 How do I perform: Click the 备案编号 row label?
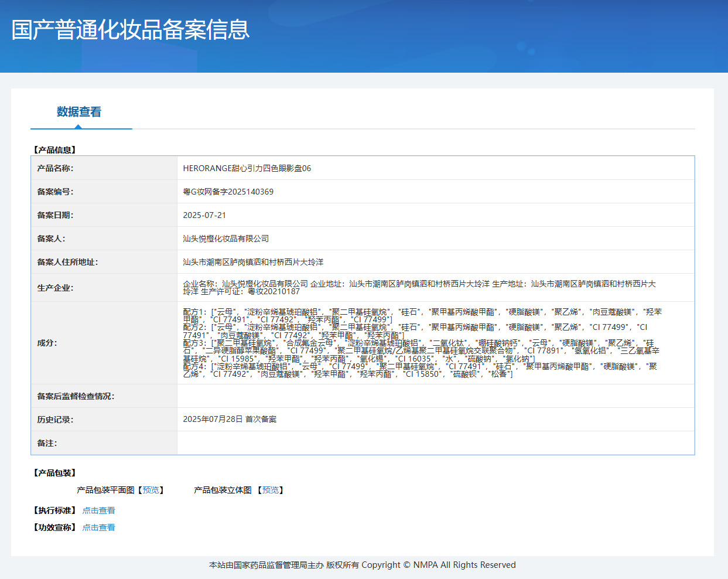[55, 192]
